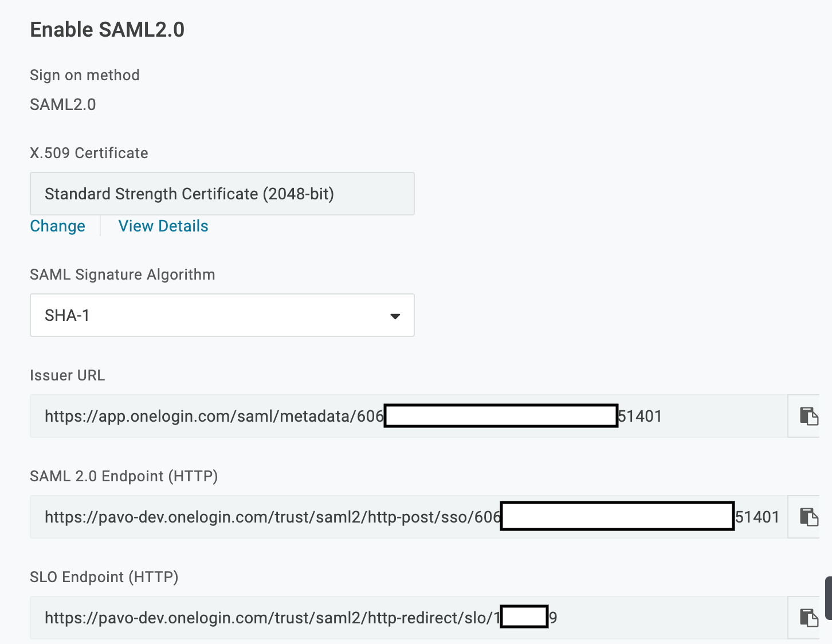Click the SLO Endpoint (HTTP) label
This screenshot has width=832, height=644.
tap(104, 577)
